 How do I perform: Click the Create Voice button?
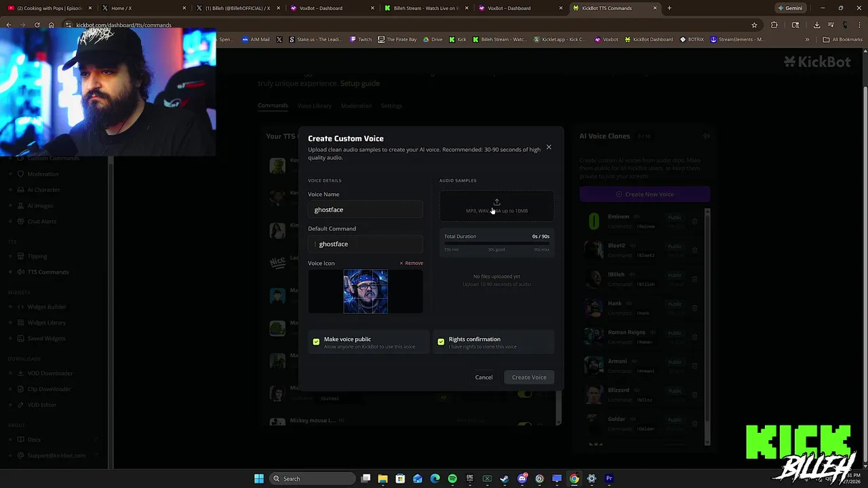(x=529, y=378)
